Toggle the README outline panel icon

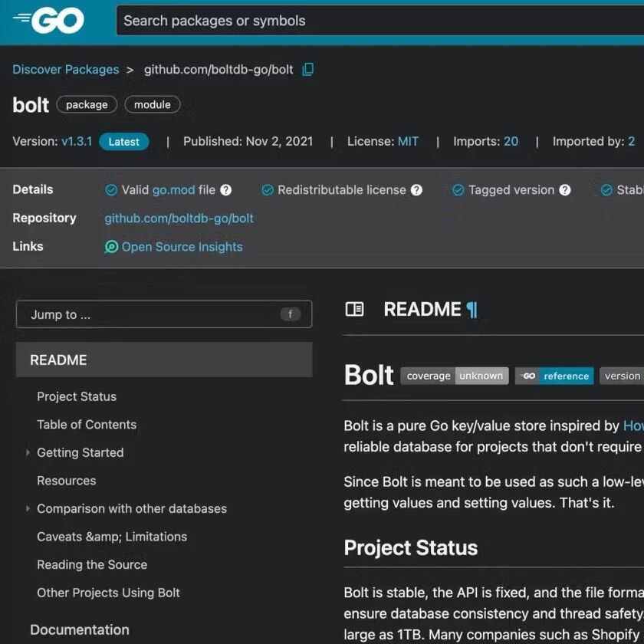pyautogui.click(x=354, y=309)
